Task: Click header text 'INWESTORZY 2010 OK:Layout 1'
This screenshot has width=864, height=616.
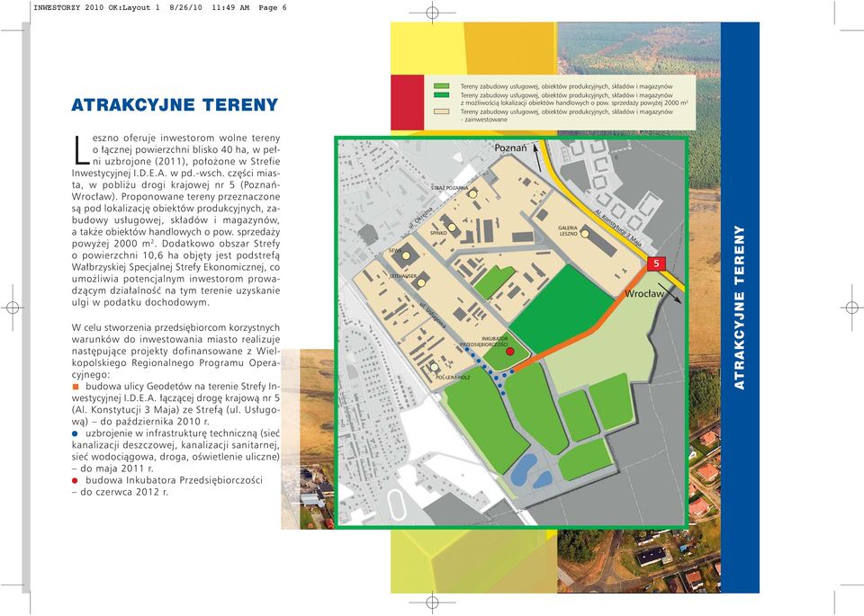Action: 96,8
